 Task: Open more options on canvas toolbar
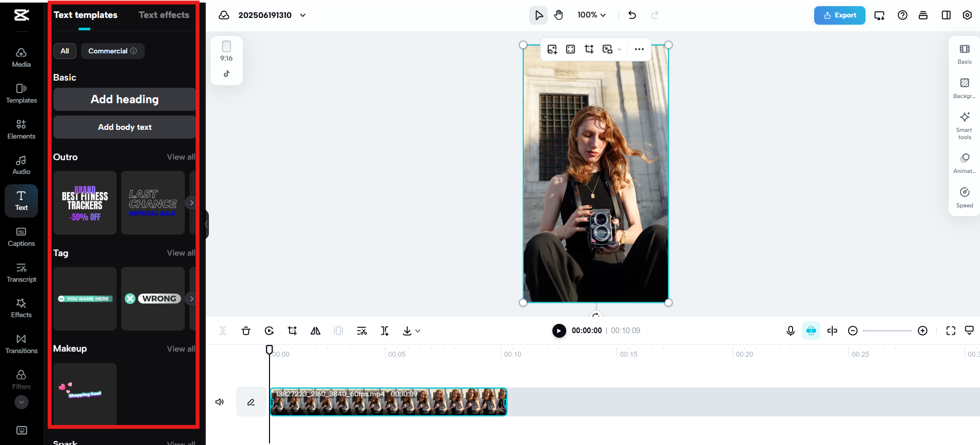click(639, 49)
